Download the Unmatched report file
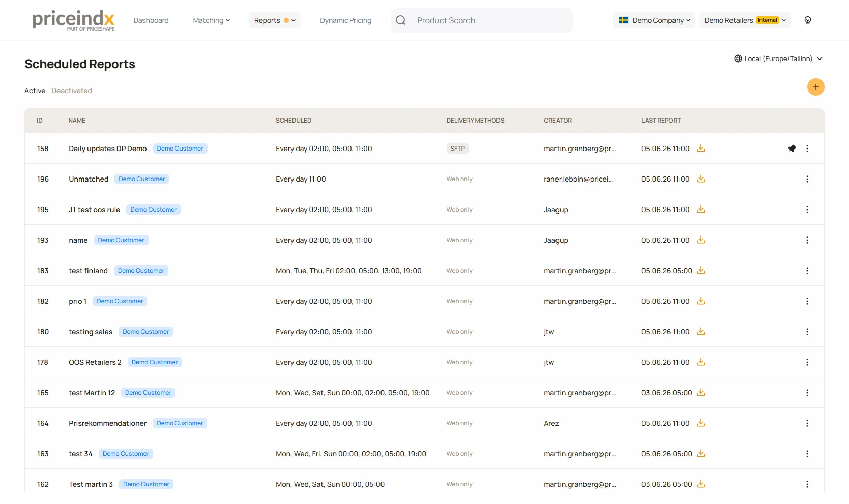The width and height of the screenshot is (849, 504). (x=700, y=179)
